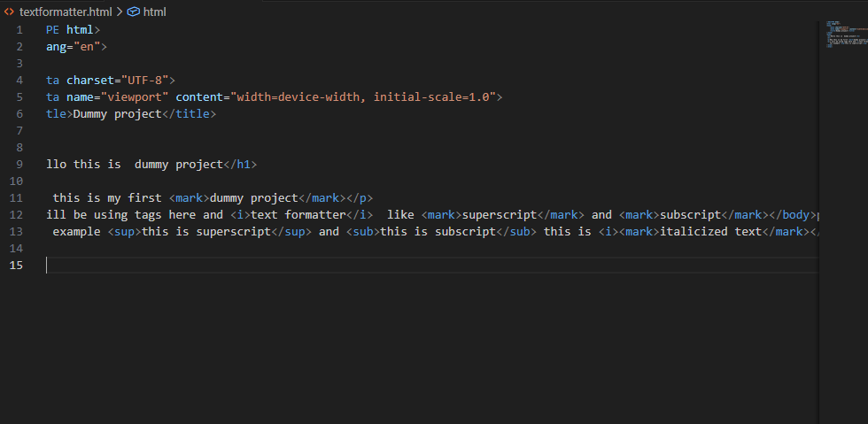The height and width of the screenshot is (424, 868).
Task: Click line number 5 in gutter
Action: (19, 97)
